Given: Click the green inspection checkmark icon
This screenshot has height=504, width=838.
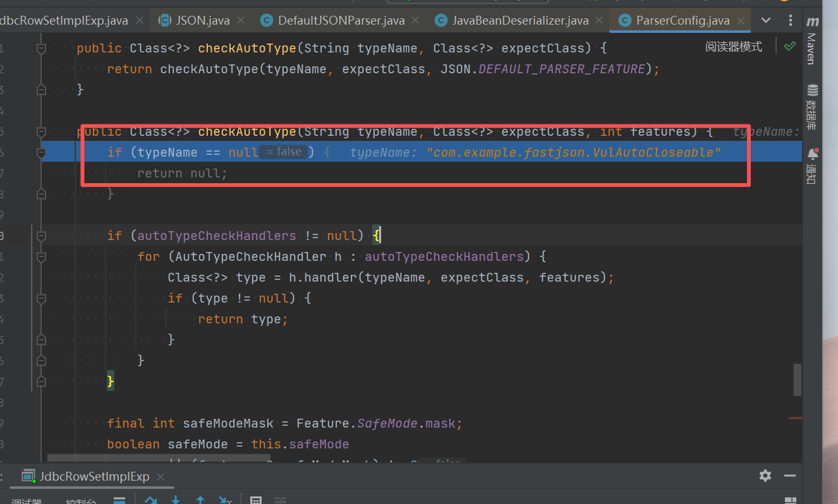Looking at the screenshot, I should [x=789, y=46].
